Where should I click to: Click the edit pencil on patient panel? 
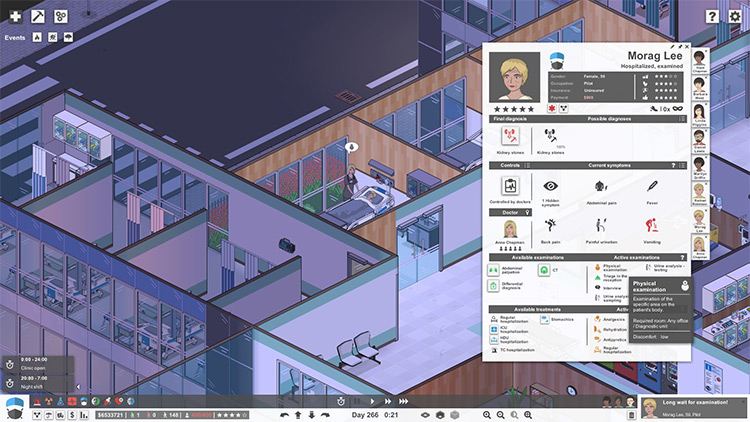click(673, 47)
